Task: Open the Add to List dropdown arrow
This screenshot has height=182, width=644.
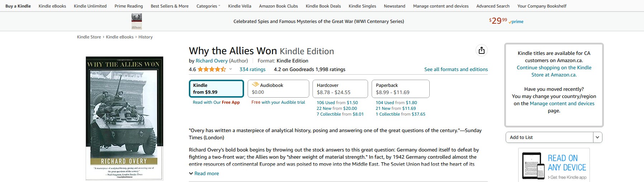Action: tap(597, 137)
